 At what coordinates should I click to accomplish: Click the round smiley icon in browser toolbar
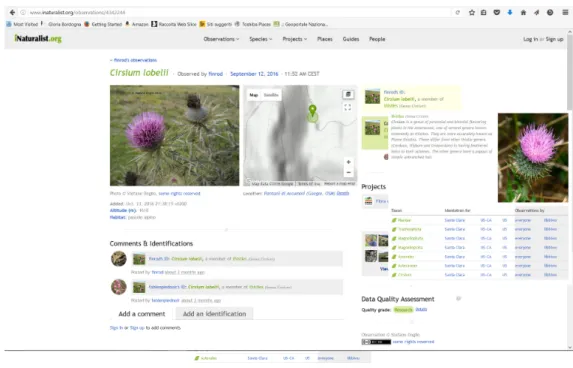pos(550,12)
